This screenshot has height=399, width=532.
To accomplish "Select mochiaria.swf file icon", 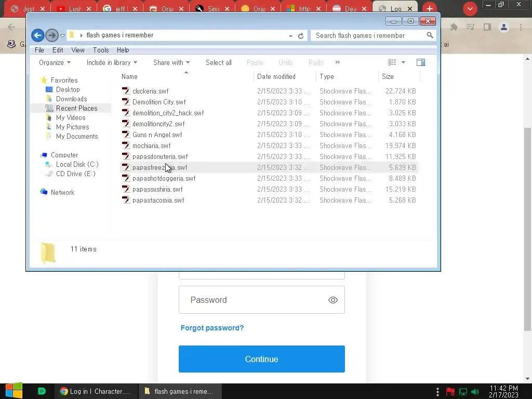I will pyautogui.click(x=126, y=145).
